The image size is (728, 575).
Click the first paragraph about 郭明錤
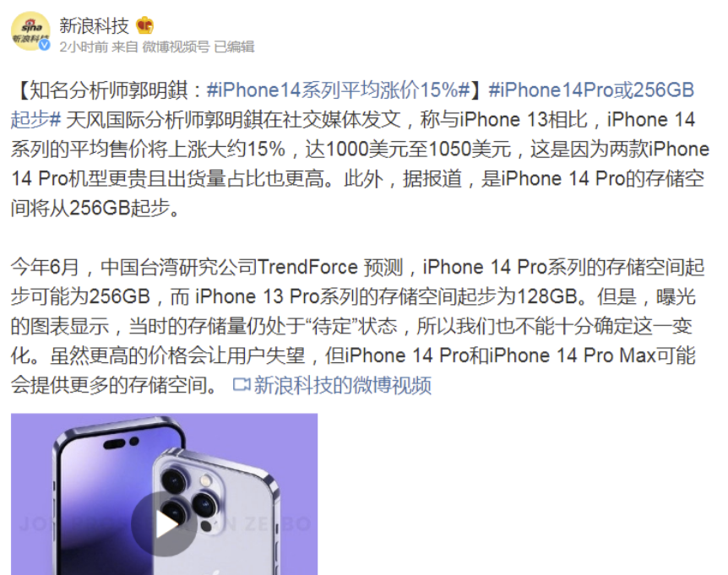pos(360,149)
